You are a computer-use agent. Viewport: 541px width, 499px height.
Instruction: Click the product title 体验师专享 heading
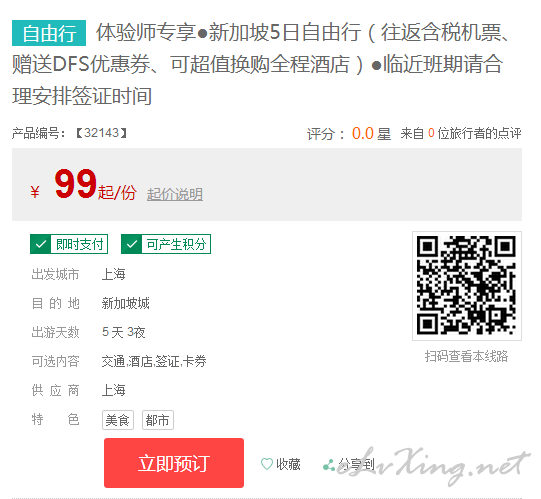261,64
